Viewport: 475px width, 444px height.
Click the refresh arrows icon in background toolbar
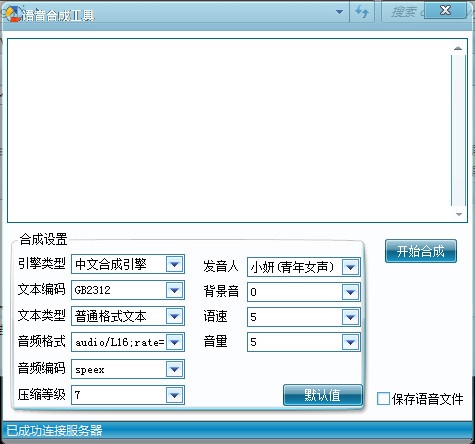click(362, 12)
